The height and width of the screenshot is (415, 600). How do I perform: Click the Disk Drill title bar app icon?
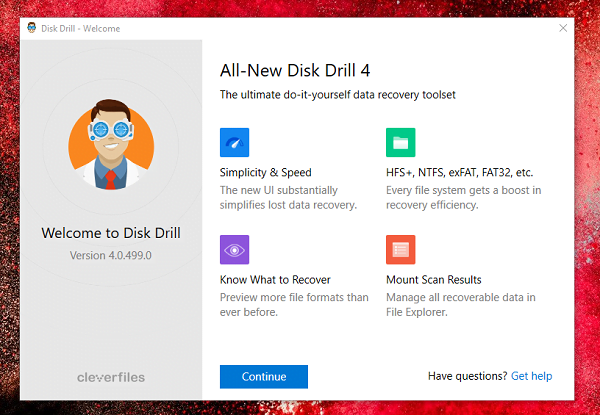(x=32, y=28)
